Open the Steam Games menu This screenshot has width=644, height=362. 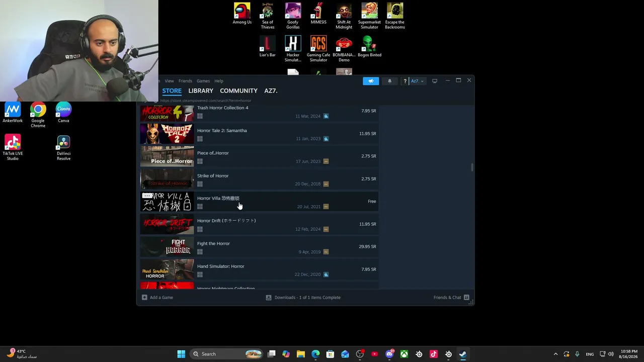coord(203,81)
